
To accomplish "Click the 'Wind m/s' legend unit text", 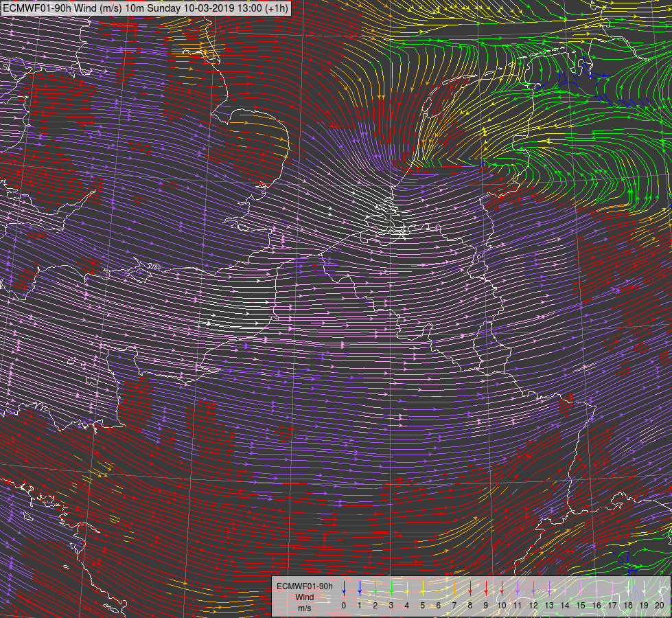I will click(305, 602).
